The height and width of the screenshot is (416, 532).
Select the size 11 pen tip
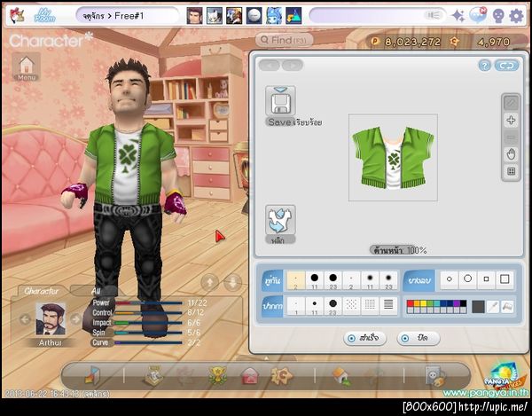tap(315, 306)
